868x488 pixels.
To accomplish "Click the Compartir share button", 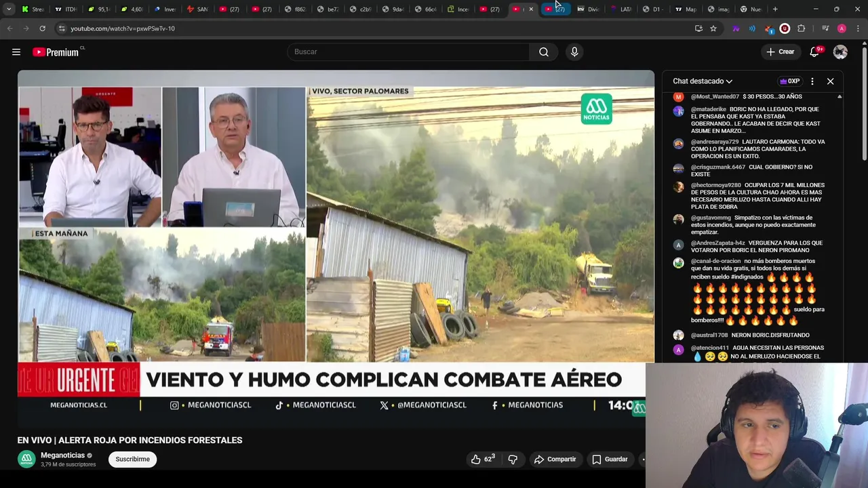I will tap(555, 460).
